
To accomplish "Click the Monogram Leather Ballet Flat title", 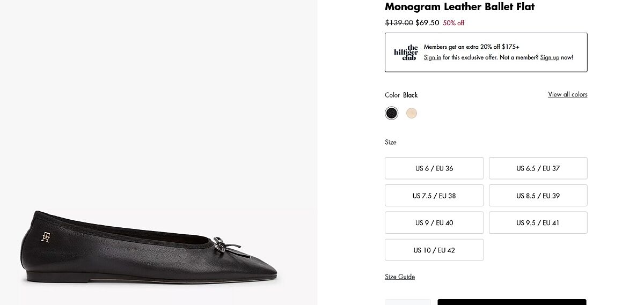I will [459, 7].
